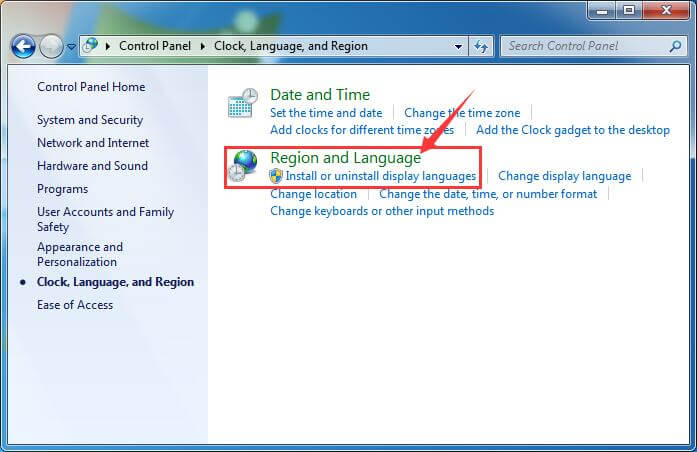Open Control Panel Home link
Screen dimensions: 697x452
pos(91,87)
